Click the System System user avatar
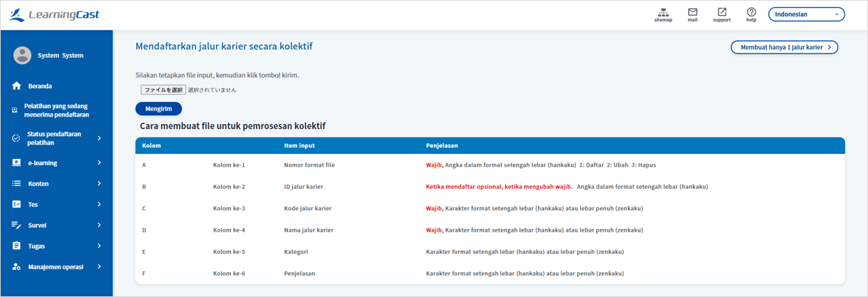The height and width of the screenshot is (297, 868). click(22, 56)
